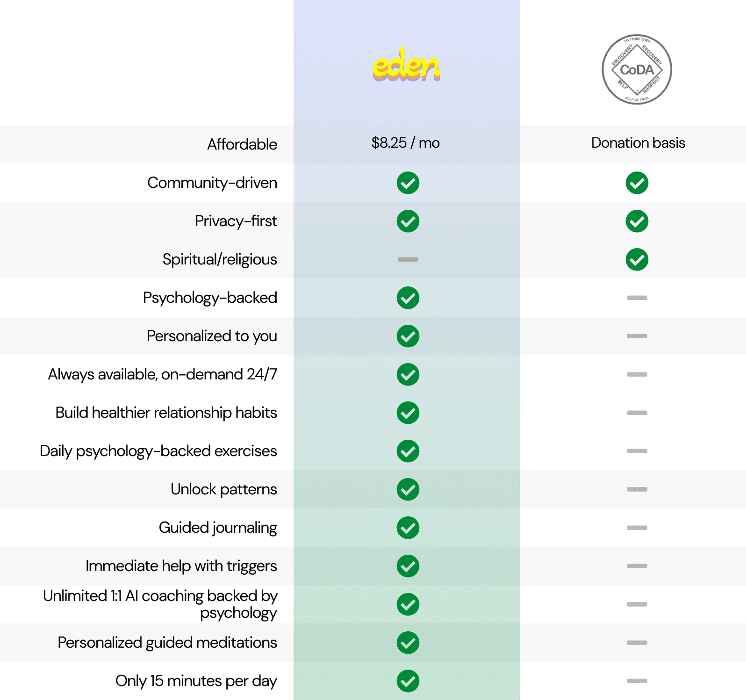Click eden's Community-driven green checkmark

coord(408,183)
